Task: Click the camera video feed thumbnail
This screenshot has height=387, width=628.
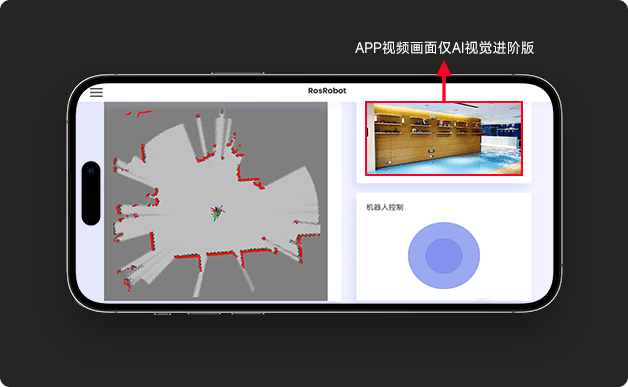Action: 444,138
